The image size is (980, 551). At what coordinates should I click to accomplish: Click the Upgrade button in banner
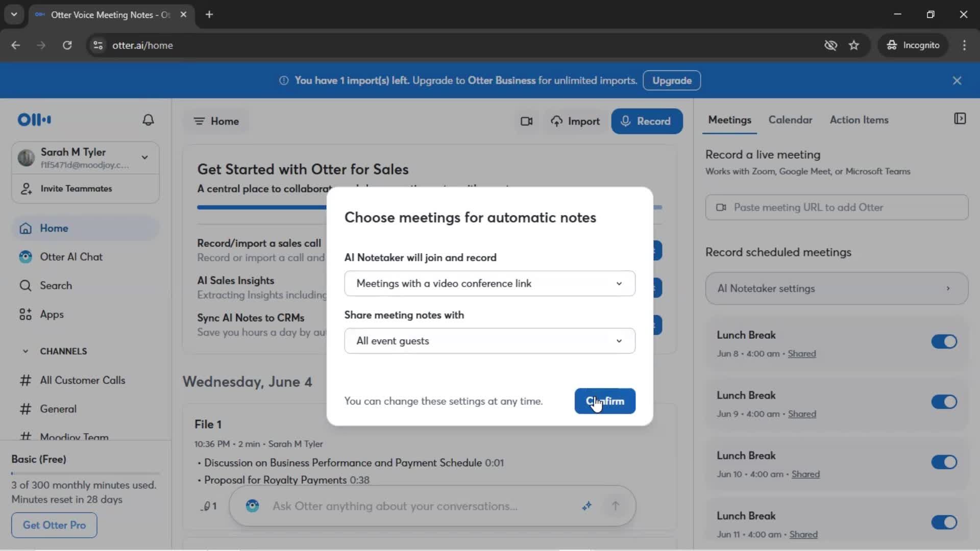(x=672, y=81)
